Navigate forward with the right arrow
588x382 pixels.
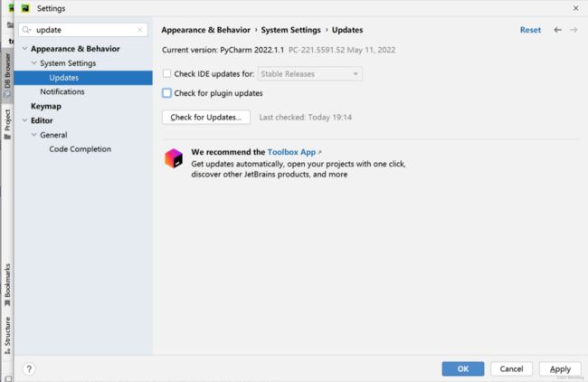point(574,30)
